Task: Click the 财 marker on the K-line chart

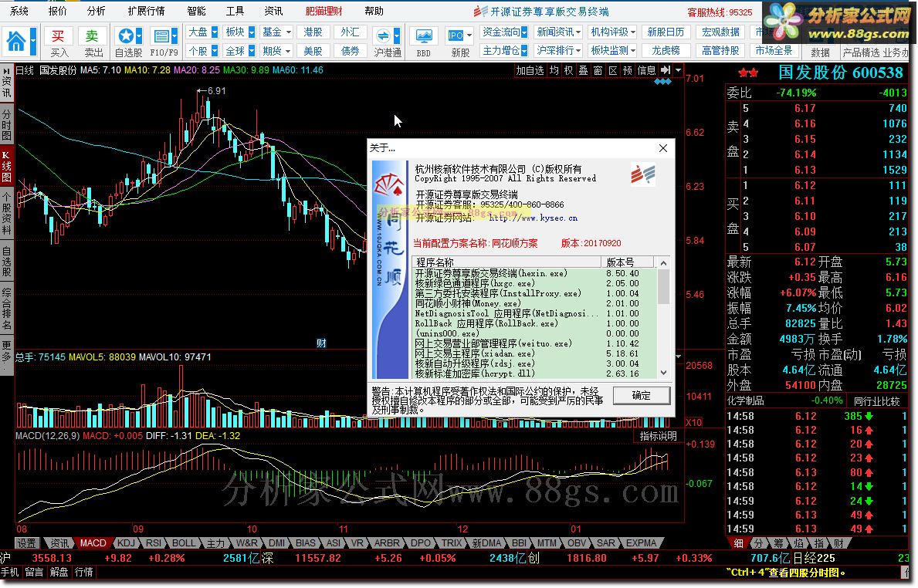Action: (321, 343)
